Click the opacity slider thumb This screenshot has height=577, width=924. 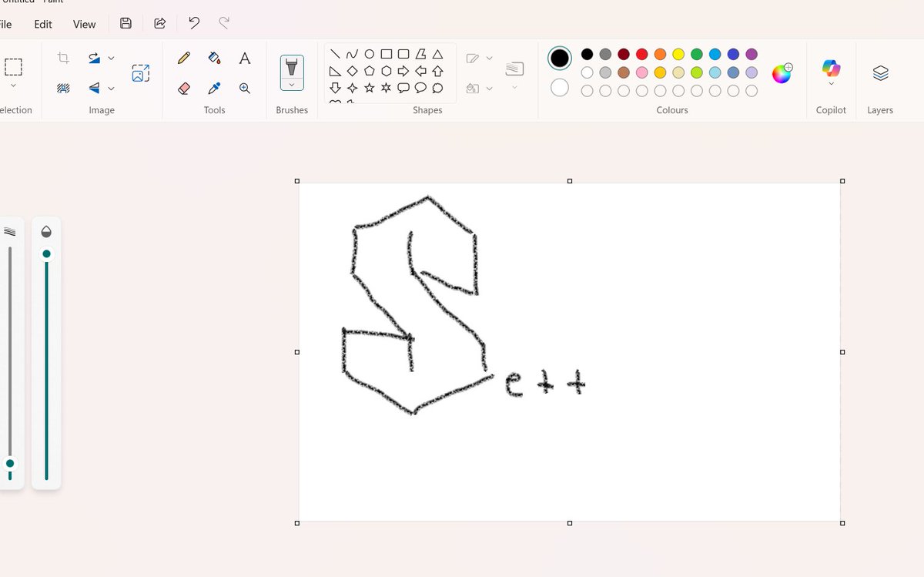46,254
